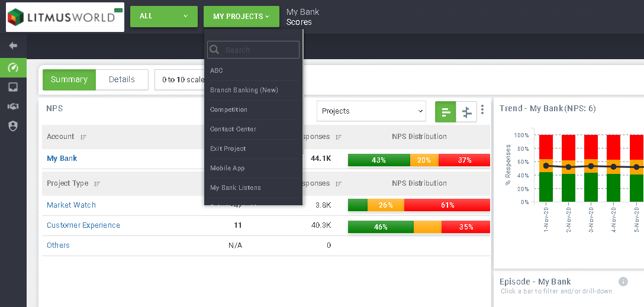The image size is (644, 307).
Task: Sort by the Project Type column icon
Action: click(97, 184)
